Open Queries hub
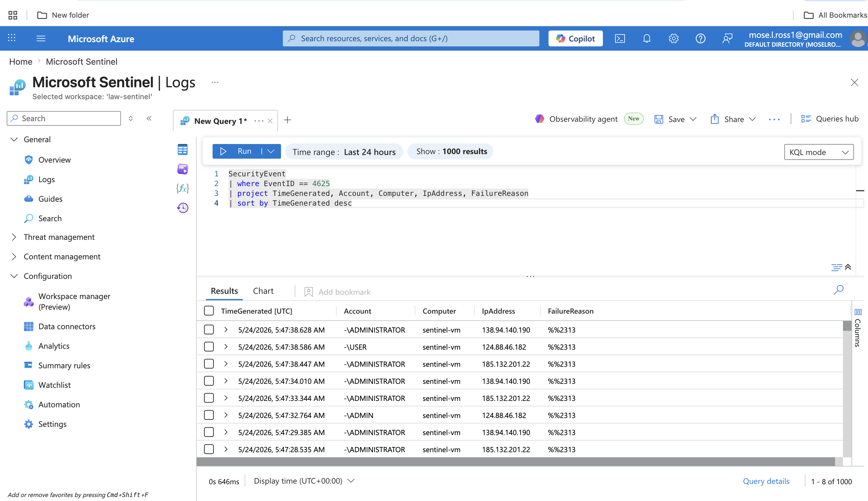The width and height of the screenshot is (868, 501). coord(830,119)
